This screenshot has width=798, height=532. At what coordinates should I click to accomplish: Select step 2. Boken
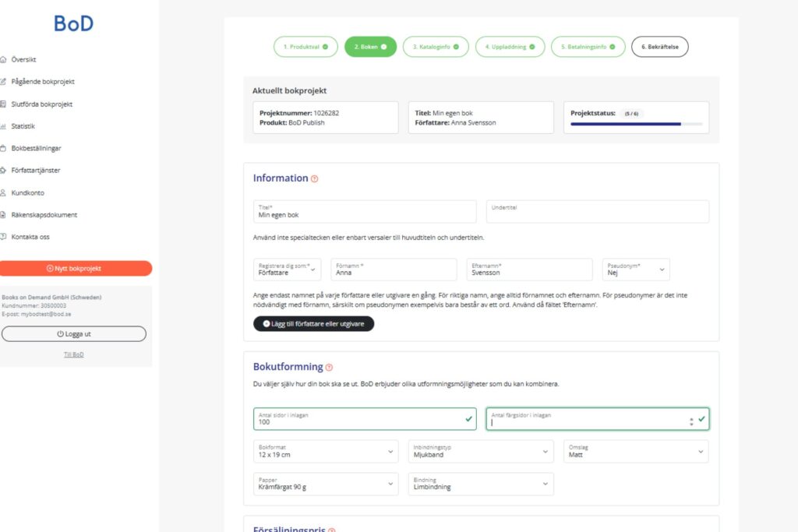[x=370, y=47]
